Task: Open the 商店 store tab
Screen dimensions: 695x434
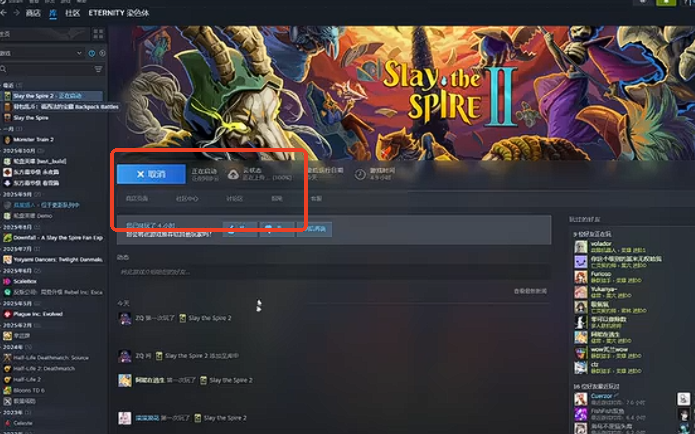Action: tap(32, 11)
